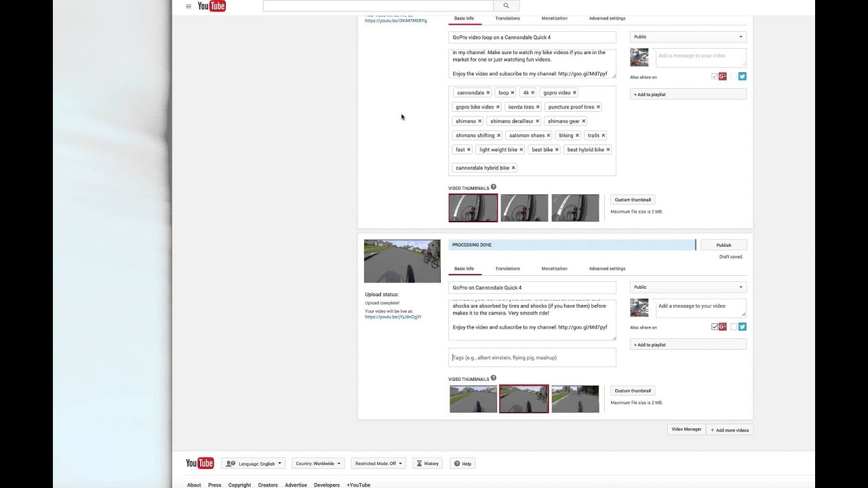This screenshot has width=868, height=488.
Task: Click Custom thumbnail for the loop video
Action: pos(633,200)
